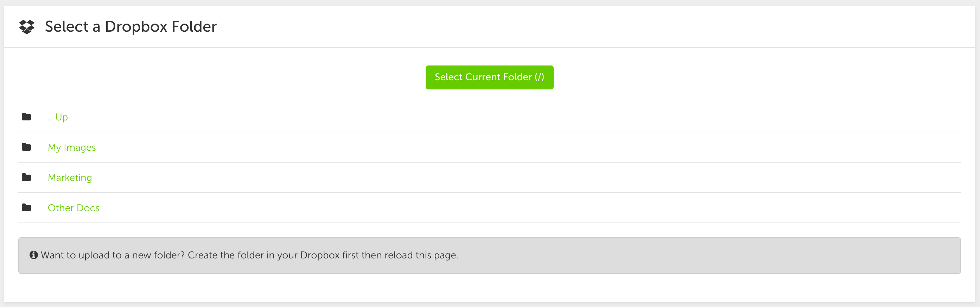Click the folder icon beside Marketing

click(26, 177)
